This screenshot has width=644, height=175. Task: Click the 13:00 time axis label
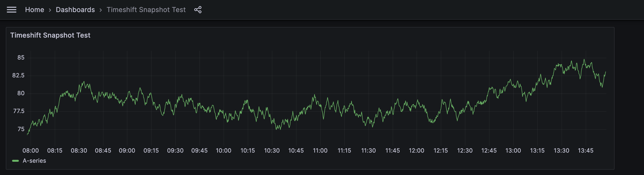point(513,151)
